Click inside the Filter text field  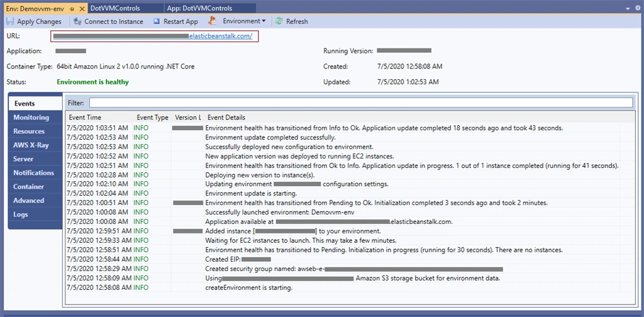361,103
